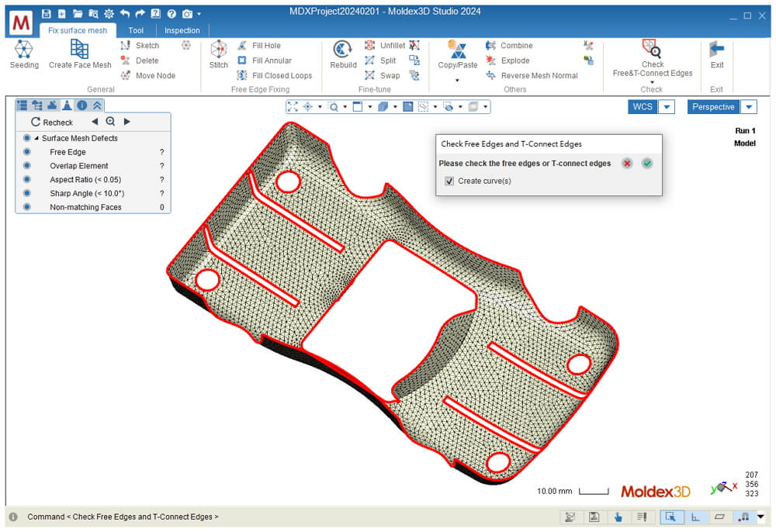776x532 pixels.
Task: Open the round help question mark
Action: click(x=171, y=14)
